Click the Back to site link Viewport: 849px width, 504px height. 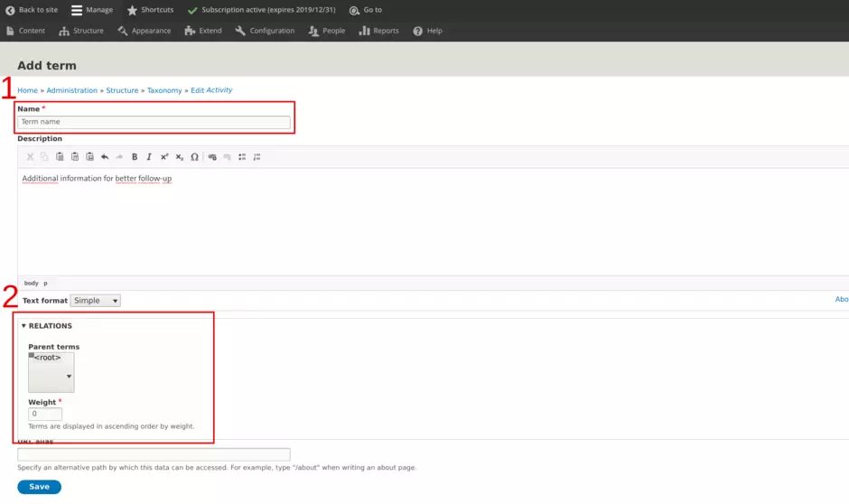pyautogui.click(x=32, y=10)
